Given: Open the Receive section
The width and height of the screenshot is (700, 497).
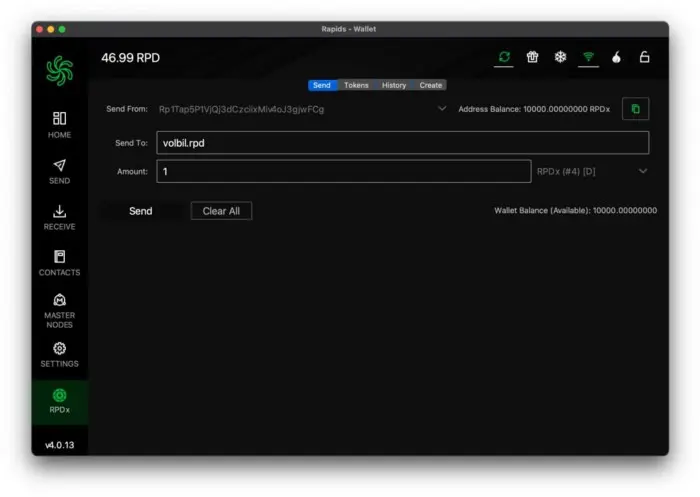Looking at the screenshot, I should point(59,218).
